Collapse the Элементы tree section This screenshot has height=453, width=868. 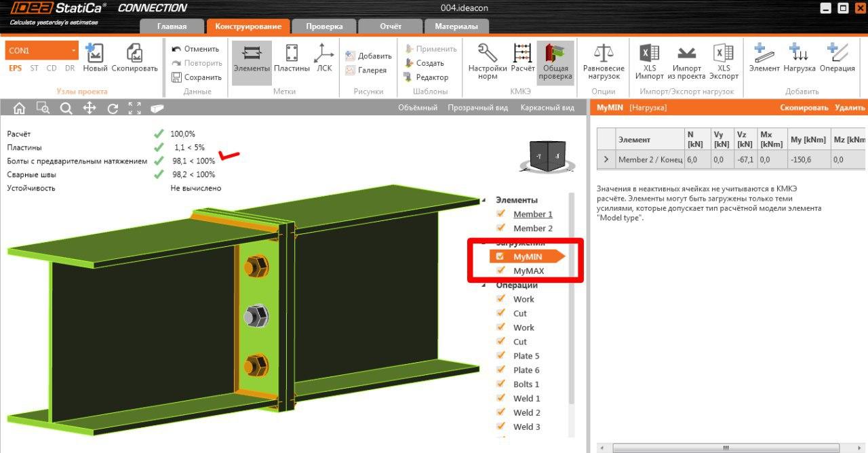click(484, 201)
